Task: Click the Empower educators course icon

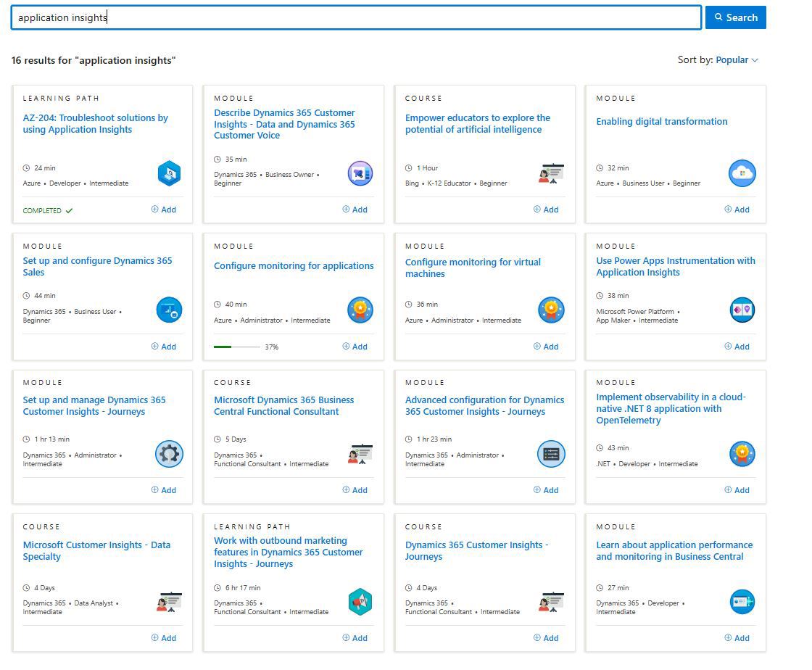Action: point(551,173)
